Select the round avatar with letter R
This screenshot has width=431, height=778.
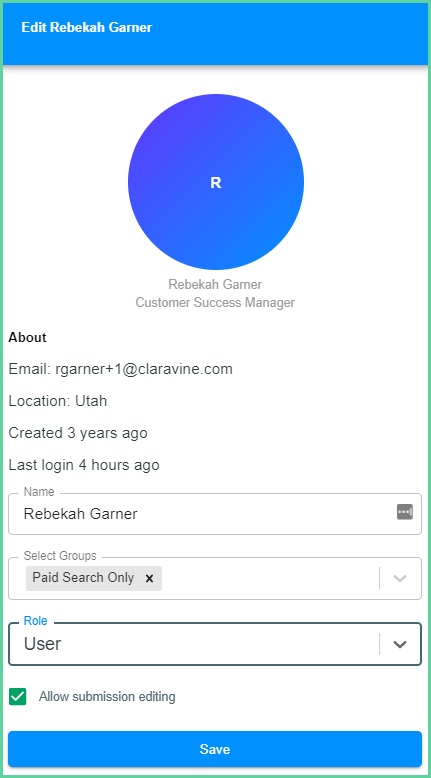216,182
